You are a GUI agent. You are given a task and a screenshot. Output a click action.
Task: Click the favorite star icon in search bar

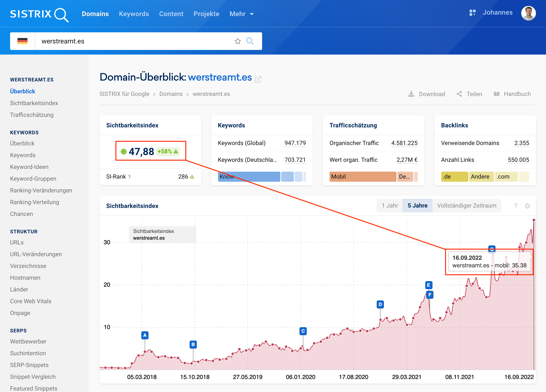tap(238, 41)
